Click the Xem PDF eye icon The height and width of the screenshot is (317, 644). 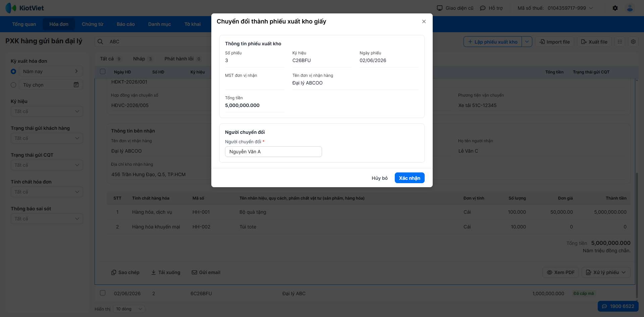[549, 272]
